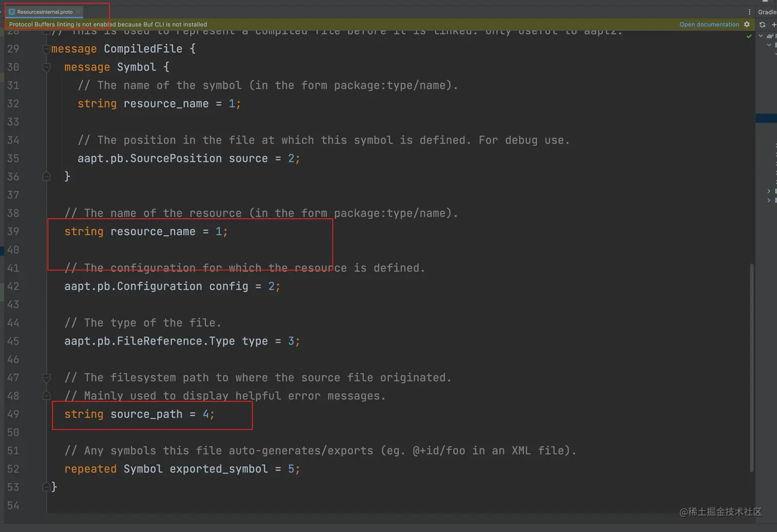Click '// The type of the file.' comment
Screen dimensions: 777x532
pyautogui.click(x=143, y=323)
